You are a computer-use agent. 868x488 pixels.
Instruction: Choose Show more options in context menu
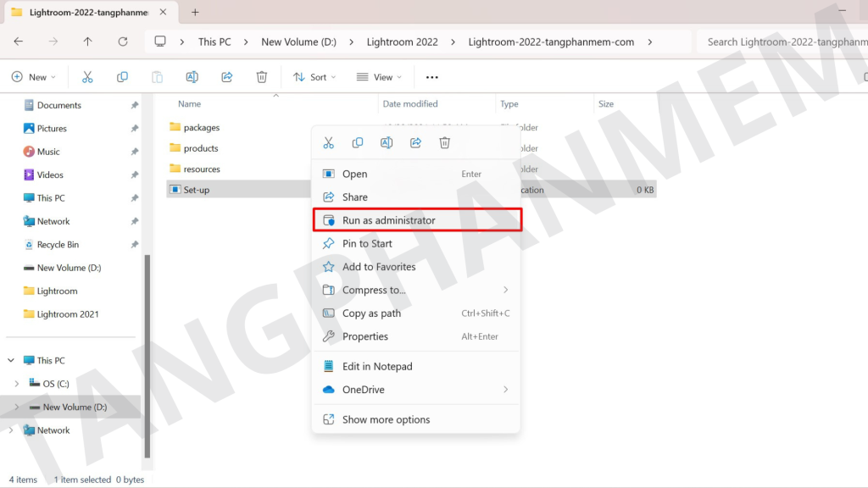386,419
